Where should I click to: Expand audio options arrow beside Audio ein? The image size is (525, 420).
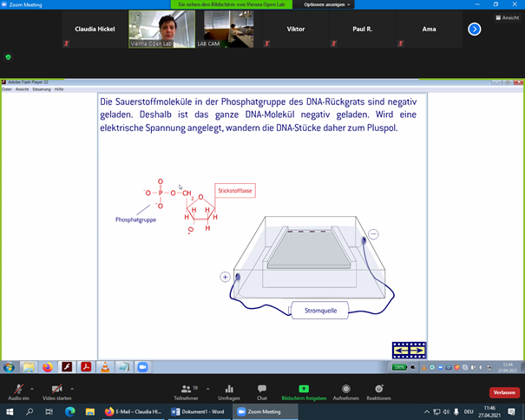pos(32,388)
